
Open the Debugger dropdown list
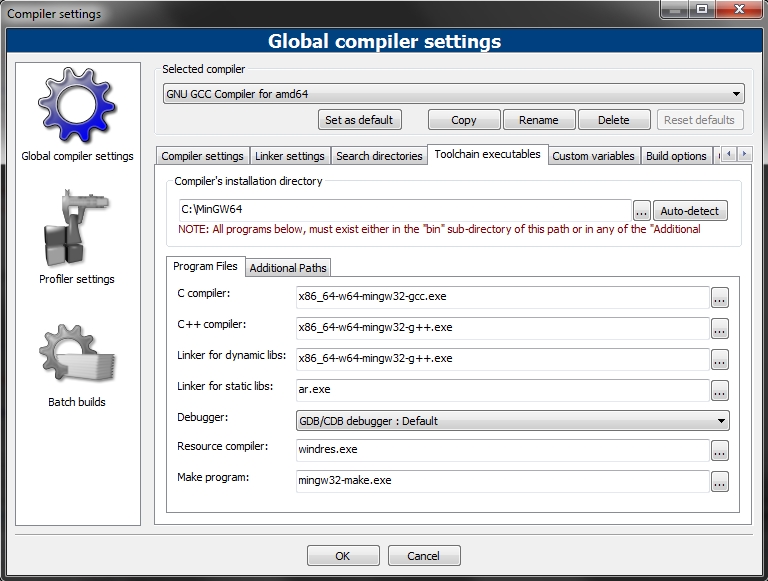click(513, 421)
